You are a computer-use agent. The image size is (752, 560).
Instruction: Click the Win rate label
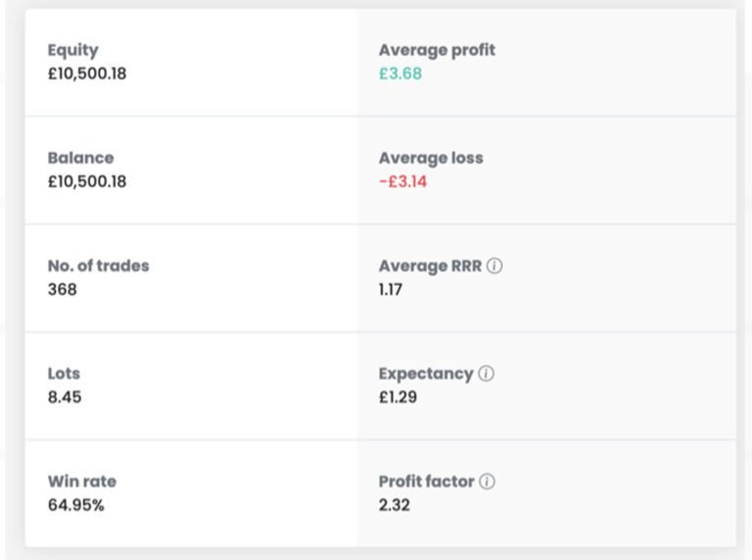pos(81,482)
